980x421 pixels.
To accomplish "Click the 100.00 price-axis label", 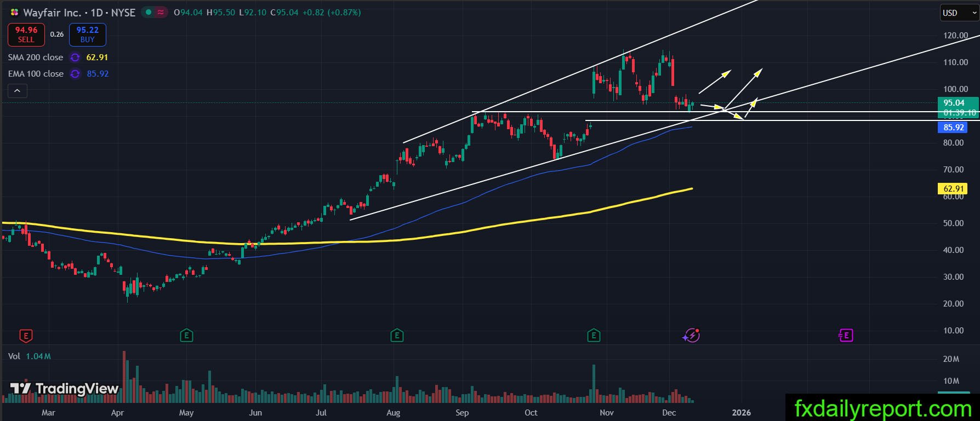I will 955,89.
